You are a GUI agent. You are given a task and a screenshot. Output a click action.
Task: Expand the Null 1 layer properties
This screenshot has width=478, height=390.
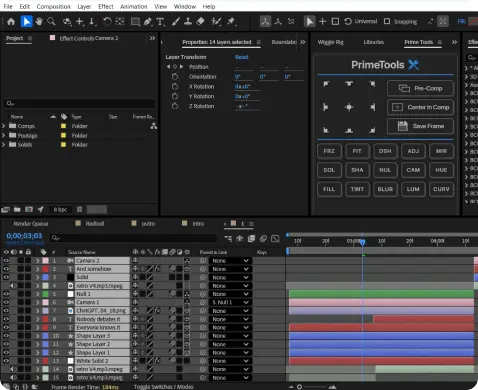tap(38, 294)
